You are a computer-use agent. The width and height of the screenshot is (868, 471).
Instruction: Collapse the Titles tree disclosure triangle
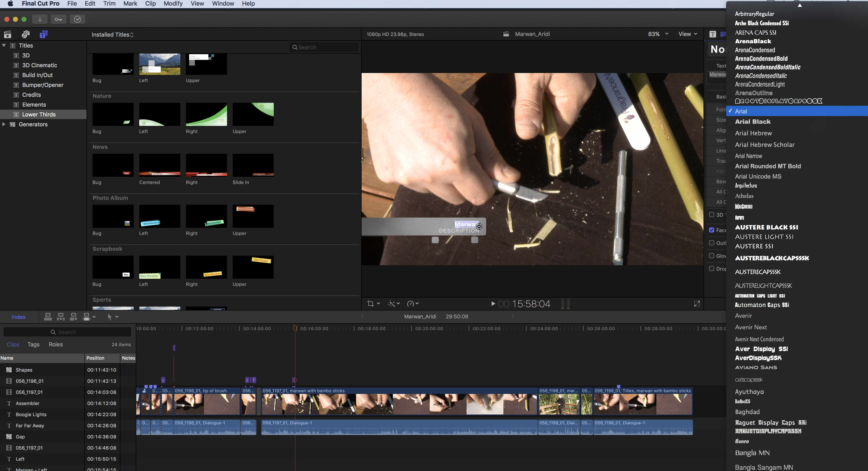(4, 45)
